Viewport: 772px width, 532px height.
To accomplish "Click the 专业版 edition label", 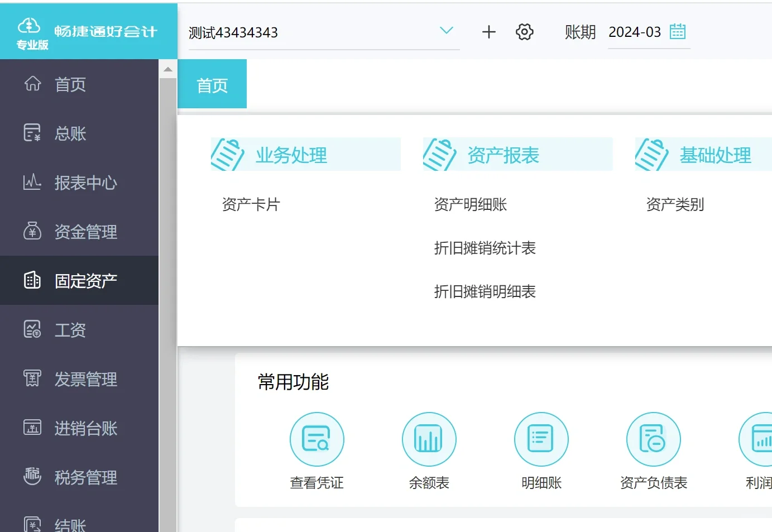I will 32,45.
